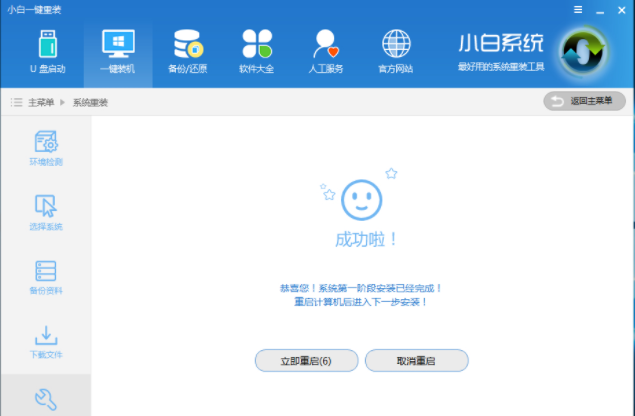
Task: Open 软件大全 software list
Action: click(256, 52)
